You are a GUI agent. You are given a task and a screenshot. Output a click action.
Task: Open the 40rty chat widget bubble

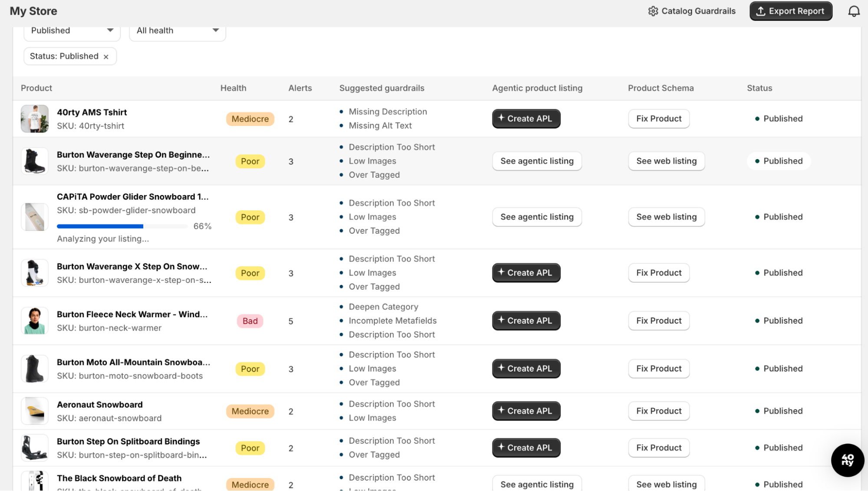tap(847, 460)
